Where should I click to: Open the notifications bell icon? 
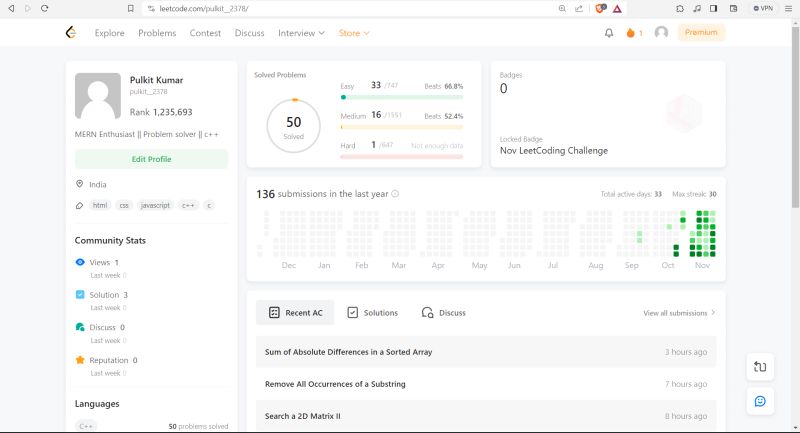tap(609, 33)
